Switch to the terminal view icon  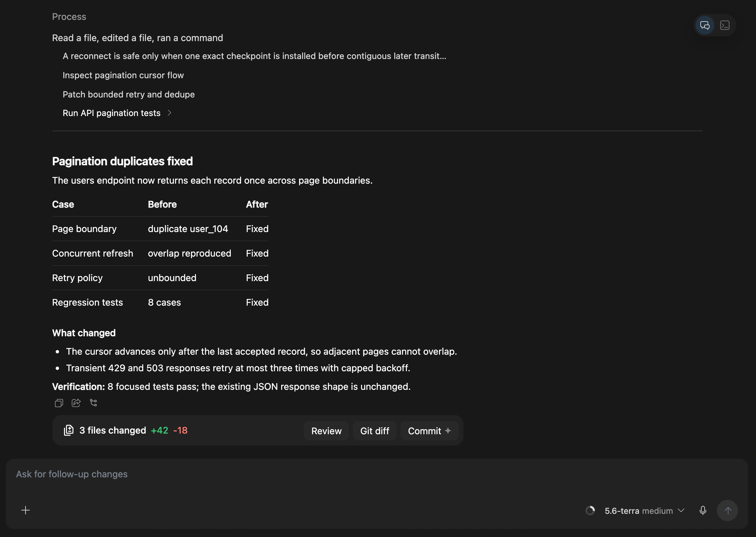pos(725,25)
